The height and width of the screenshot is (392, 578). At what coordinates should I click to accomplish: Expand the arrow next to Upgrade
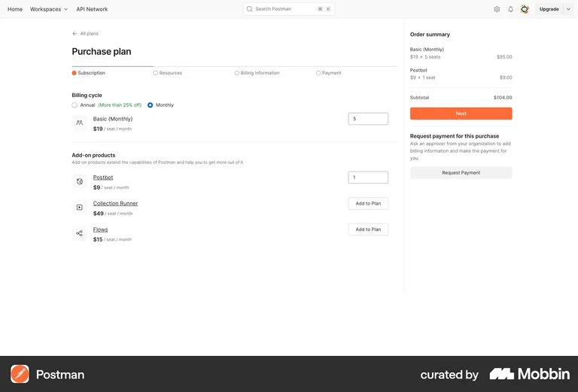pyautogui.click(x=568, y=9)
